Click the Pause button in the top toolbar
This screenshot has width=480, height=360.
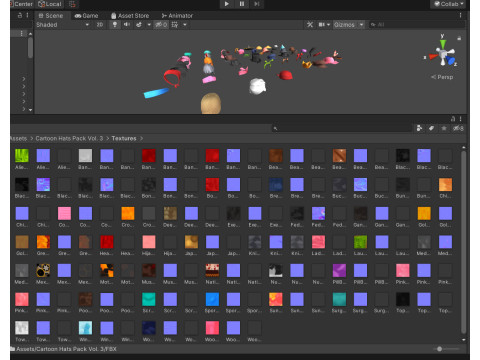point(242,4)
